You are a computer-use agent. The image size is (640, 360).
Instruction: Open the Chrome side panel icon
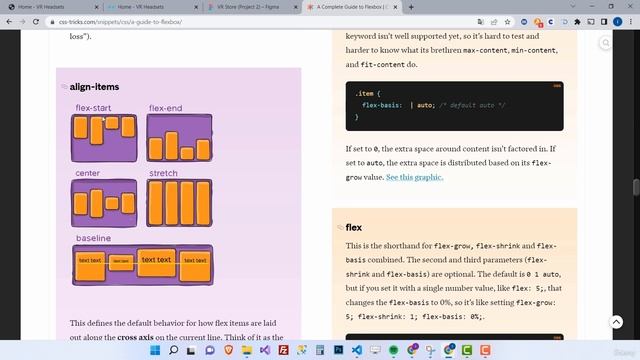pos(604,22)
